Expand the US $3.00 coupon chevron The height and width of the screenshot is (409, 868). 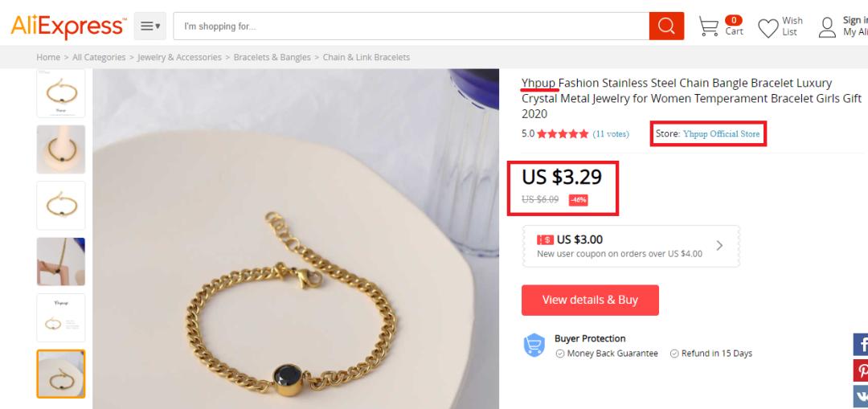click(719, 245)
